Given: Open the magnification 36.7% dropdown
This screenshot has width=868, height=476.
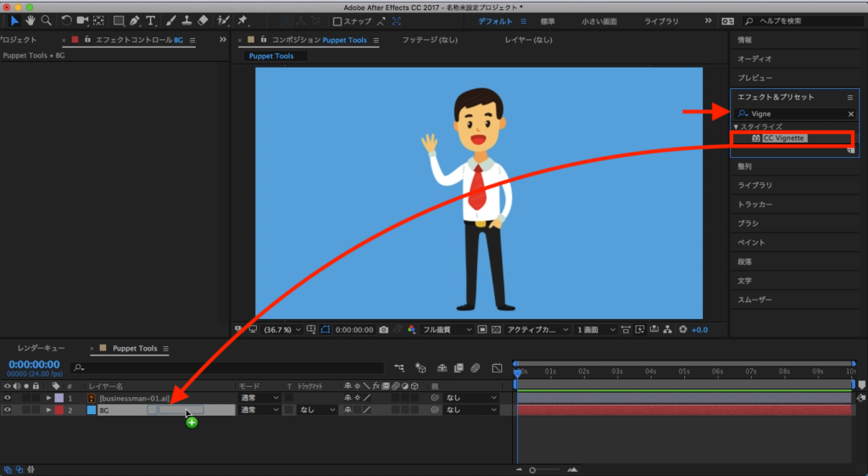Looking at the screenshot, I should (x=282, y=329).
